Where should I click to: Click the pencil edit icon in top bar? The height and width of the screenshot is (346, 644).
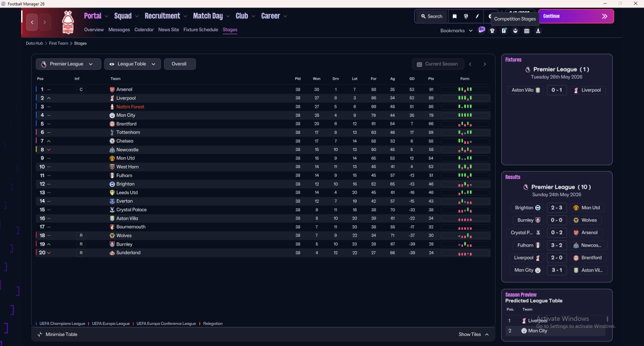(x=477, y=16)
